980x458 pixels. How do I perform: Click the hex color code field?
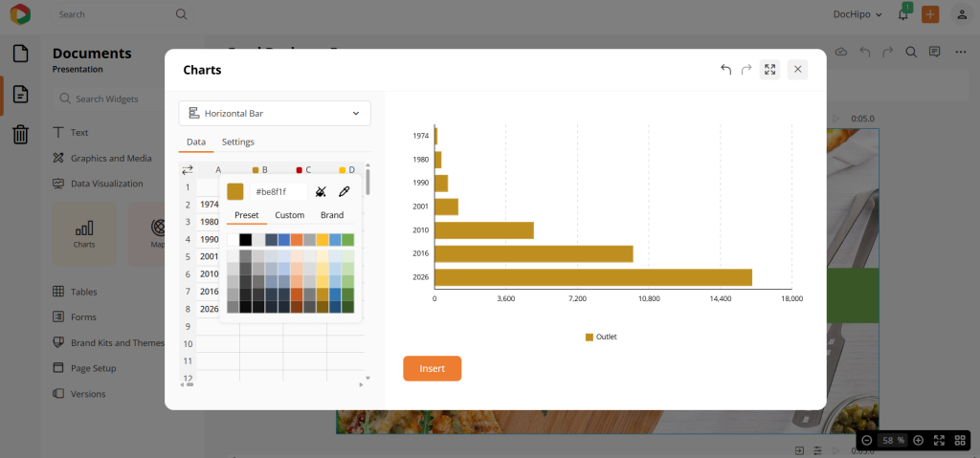click(278, 192)
